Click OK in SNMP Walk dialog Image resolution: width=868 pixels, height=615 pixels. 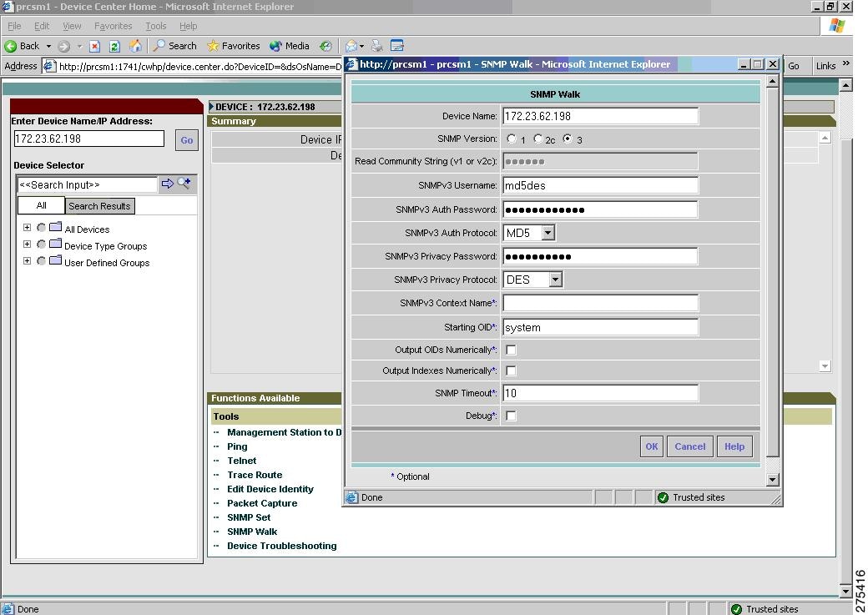pyautogui.click(x=652, y=446)
